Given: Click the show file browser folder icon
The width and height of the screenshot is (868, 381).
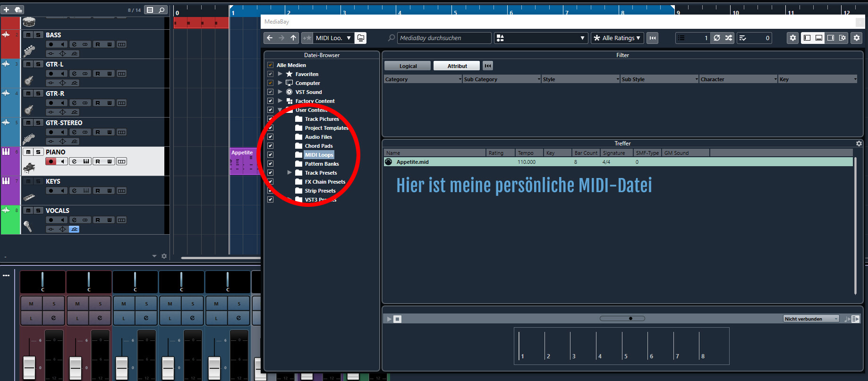Looking at the screenshot, I should click(x=361, y=38).
